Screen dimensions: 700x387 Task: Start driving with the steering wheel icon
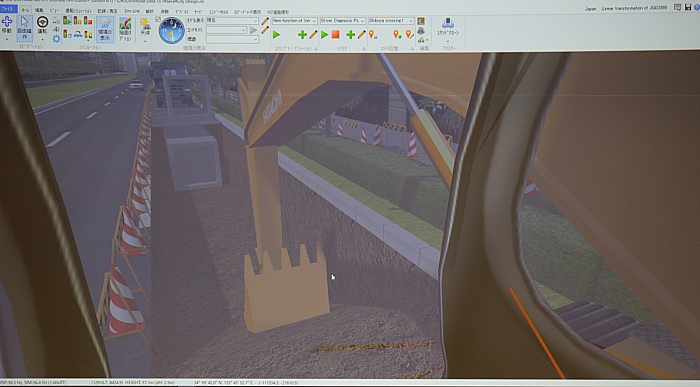point(42,26)
